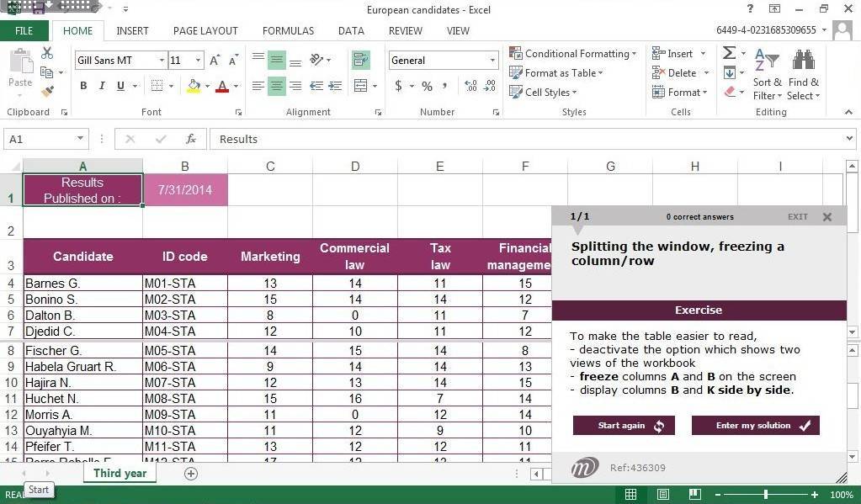
Task: Click the Increase Font Size icon
Action: (215, 61)
